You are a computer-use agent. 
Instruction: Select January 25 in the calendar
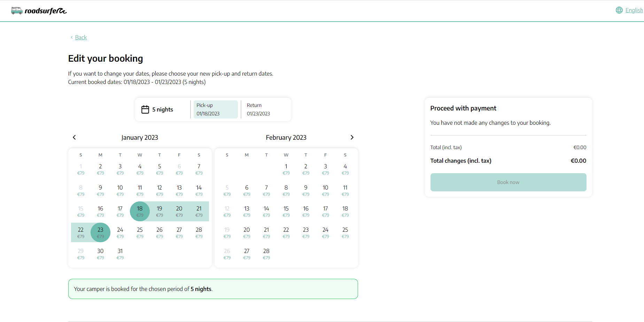point(140,232)
